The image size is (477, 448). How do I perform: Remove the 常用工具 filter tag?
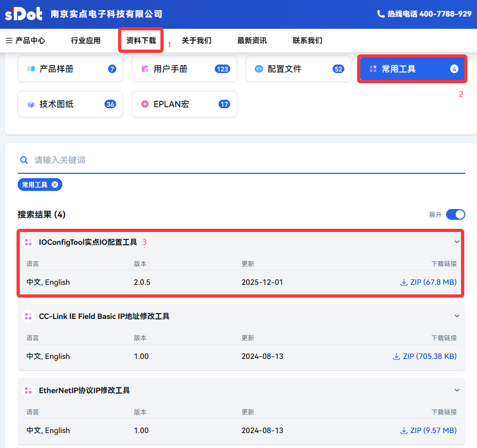(55, 185)
